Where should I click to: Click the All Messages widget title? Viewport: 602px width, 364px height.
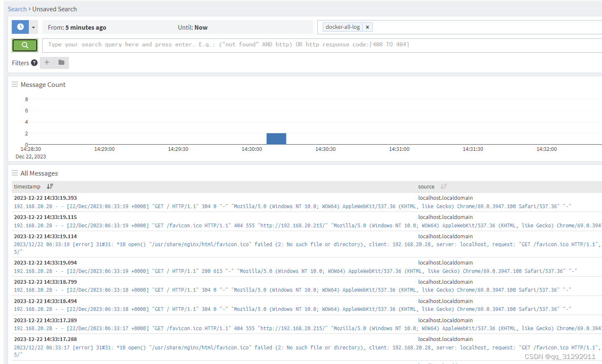tap(39, 173)
